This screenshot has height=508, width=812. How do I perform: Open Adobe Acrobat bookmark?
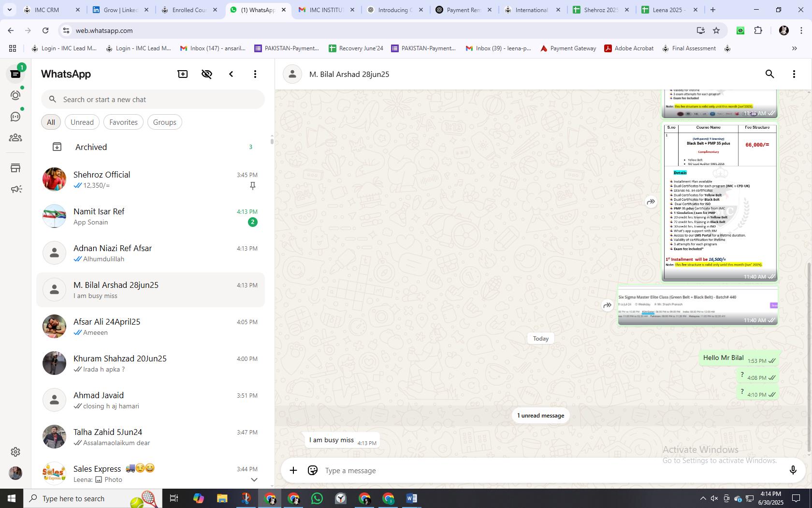pos(629,48)
